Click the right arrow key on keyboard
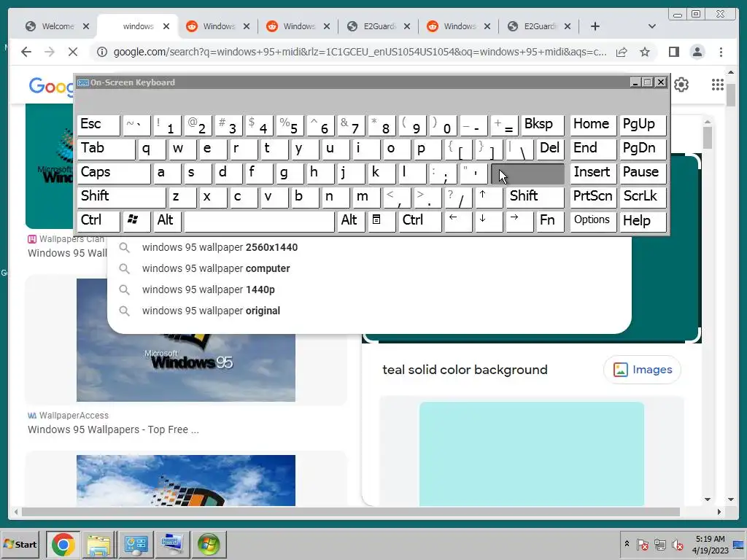The image size is (747, 560). point(519,221)
